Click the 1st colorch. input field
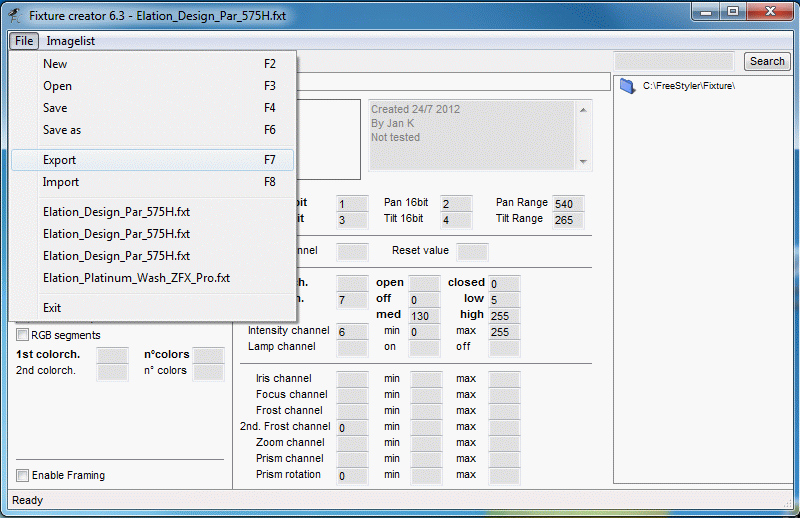 112,355
